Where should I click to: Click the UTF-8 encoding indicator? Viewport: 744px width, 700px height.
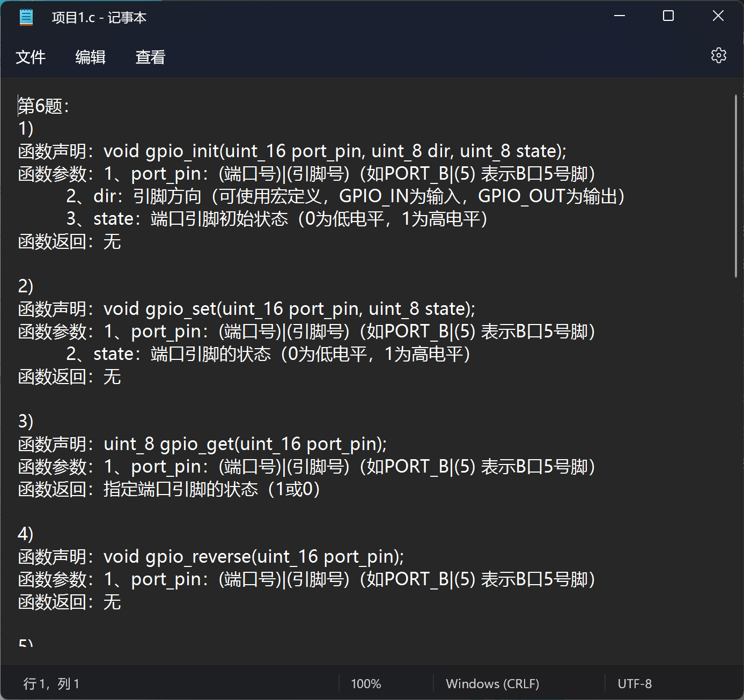click(635, 683)
